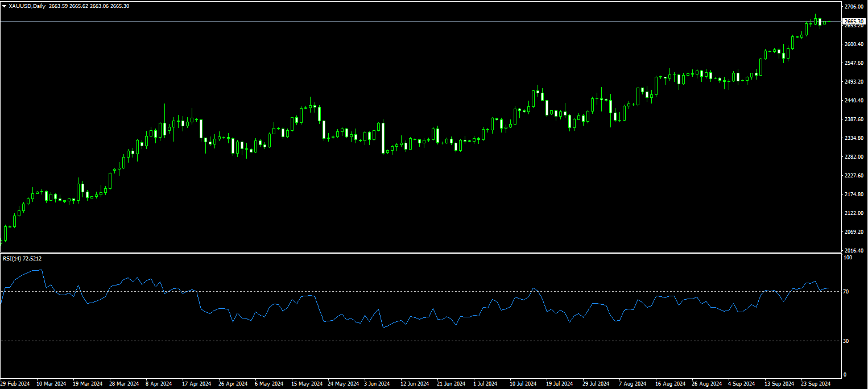The width and height of the screenshot is (868, 389).
Task: Click the RSI(14) 72.5212 indicator label
Action: (x=22, y=259)
